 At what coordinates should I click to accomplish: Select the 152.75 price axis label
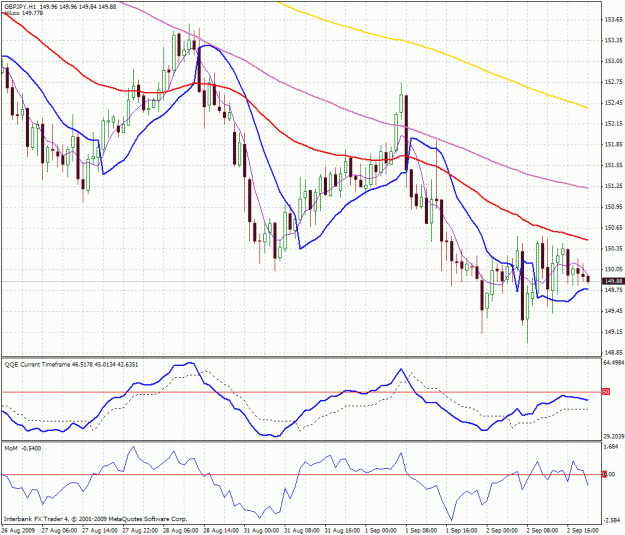click(x=614, y=82)
